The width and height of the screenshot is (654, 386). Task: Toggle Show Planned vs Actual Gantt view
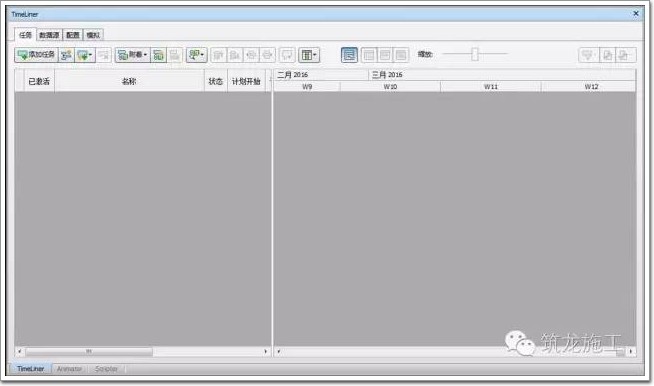pos(401,55)
